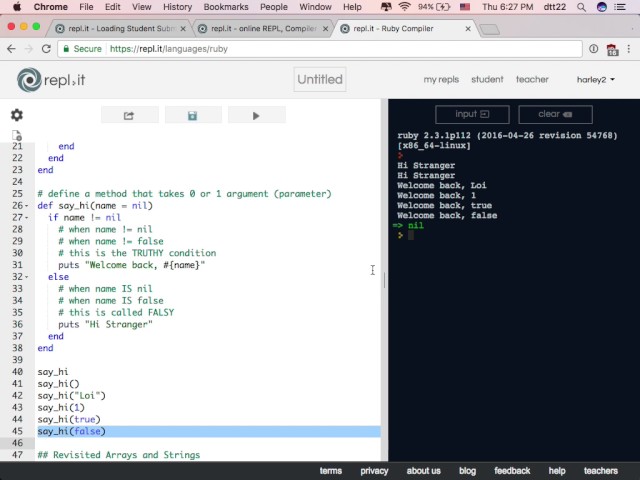Save the repl with the floppy icon
The height and width of the screenshot is (480, 640).
pyautogui.click(x=193, y=116)
